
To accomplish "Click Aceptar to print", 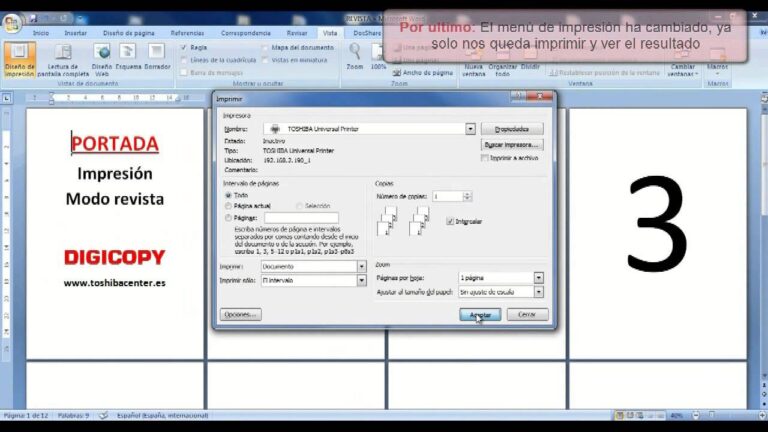I will click(480, 315).
